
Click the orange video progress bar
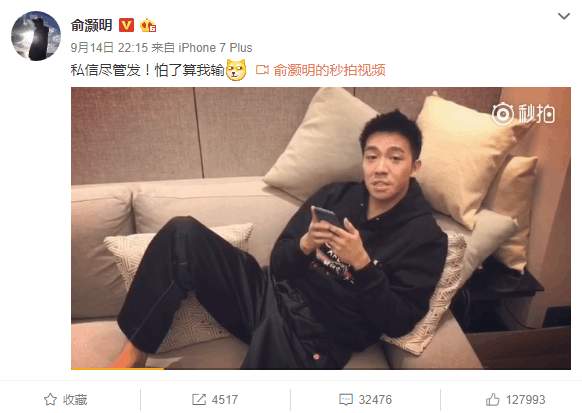118,368
